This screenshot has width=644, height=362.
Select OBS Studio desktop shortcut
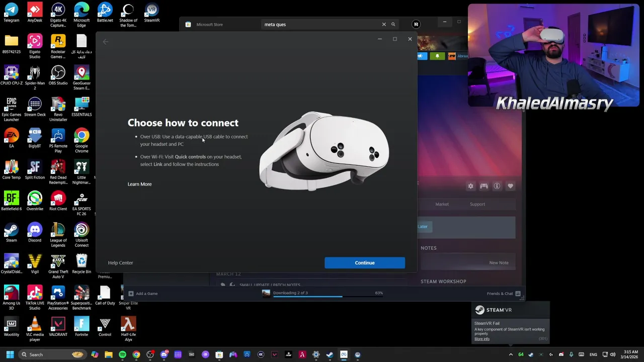click(58, 75)
